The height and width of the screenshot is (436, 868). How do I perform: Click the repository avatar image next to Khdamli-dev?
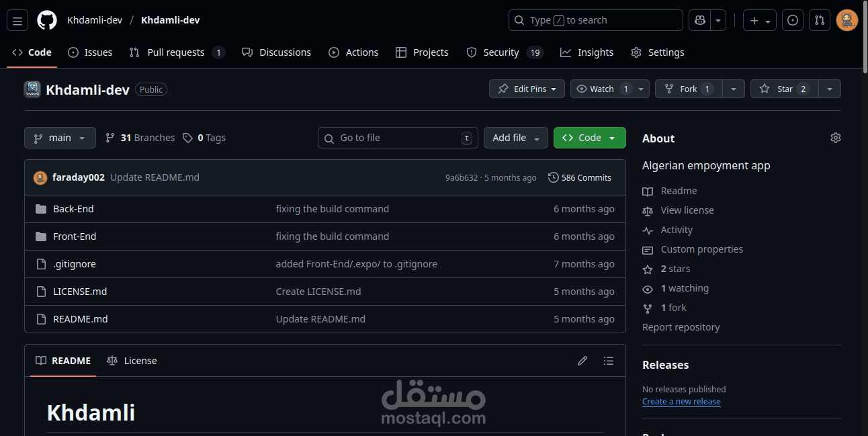[32, 89]
